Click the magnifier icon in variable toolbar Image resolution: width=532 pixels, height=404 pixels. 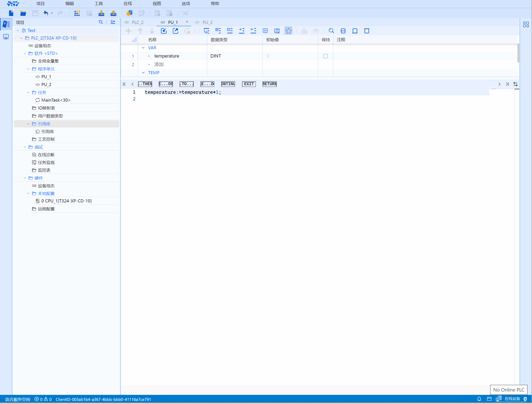331,31
